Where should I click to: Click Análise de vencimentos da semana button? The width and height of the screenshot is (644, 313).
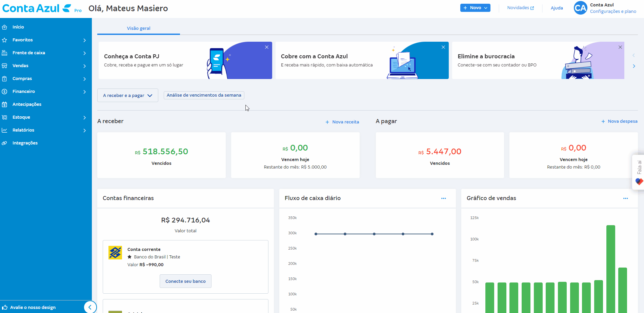click(x=204, y=95)
